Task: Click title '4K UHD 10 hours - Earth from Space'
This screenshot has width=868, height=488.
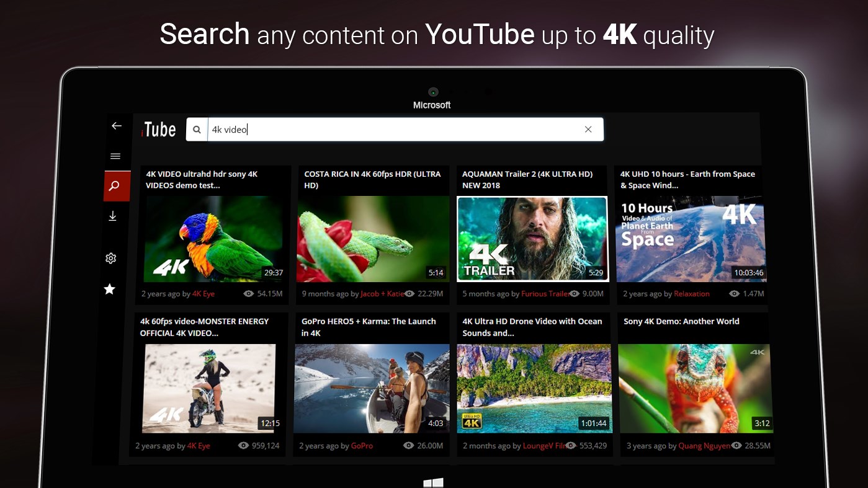Action: tap(687, 174)
